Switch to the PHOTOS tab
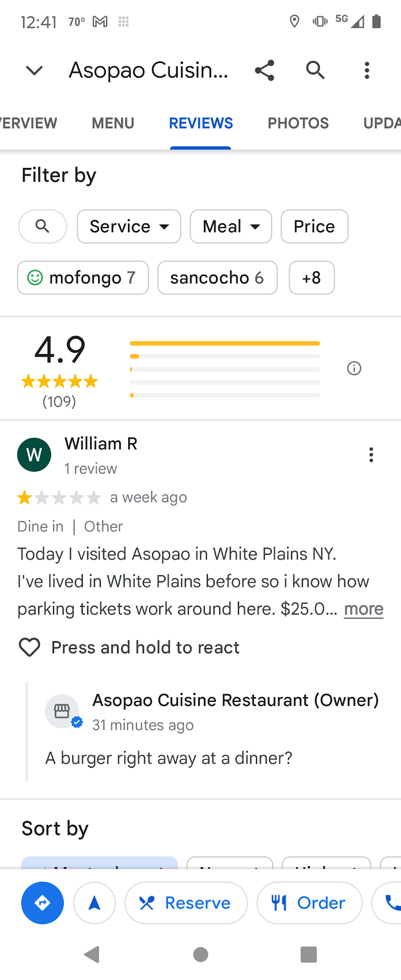The width and height of the screenshot is (401, 980). [x=298, y=123]
